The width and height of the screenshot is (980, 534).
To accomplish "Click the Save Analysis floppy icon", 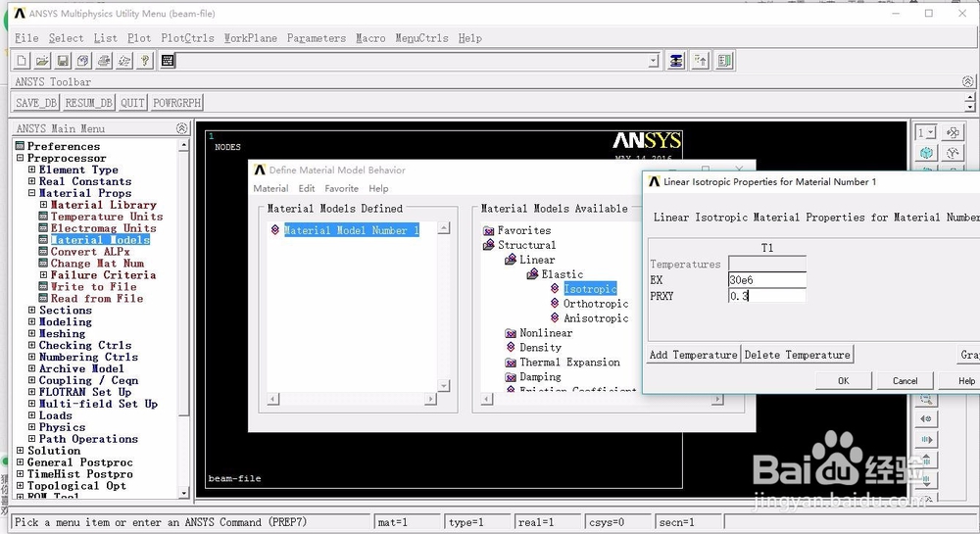I will (63, 61).
